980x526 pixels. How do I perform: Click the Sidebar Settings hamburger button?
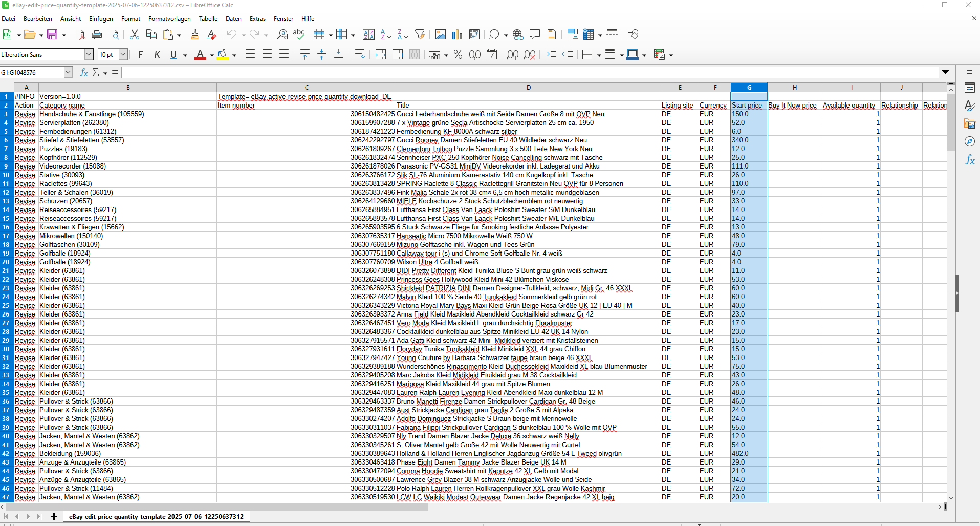coord(969,72)
